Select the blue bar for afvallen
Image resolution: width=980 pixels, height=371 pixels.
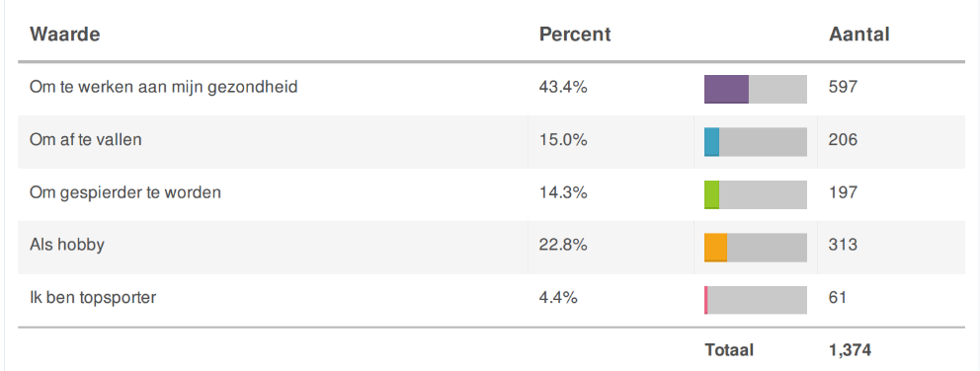pos(712,142)
